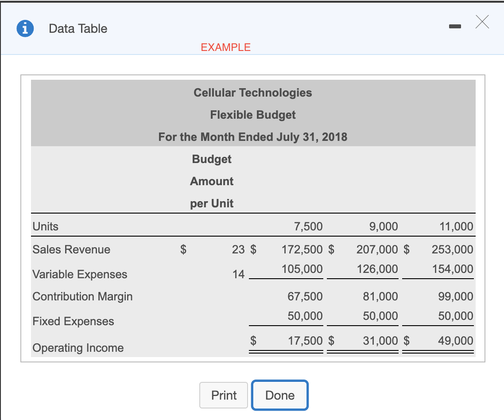Click the Operating Income label
Image resolution: width=504 pixels, height=420 pixels.
click(x=78, y=348)
